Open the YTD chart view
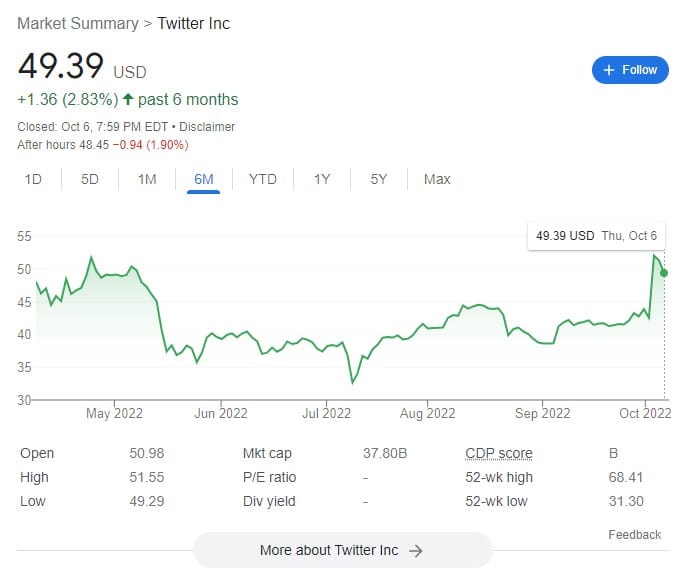This screenshot has height=577, width=698. pos(263,179)
